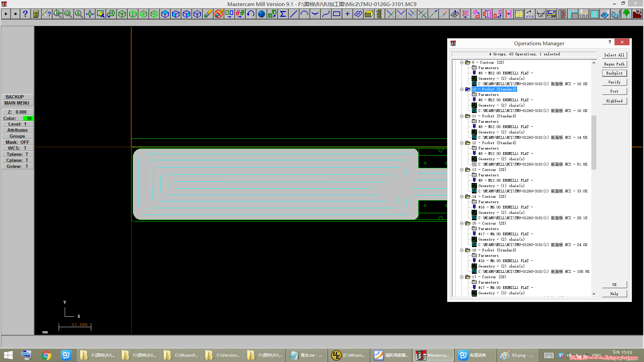644x362 pixels.
Task: Click the Highfeed button
Action: [x=614, y=101]
